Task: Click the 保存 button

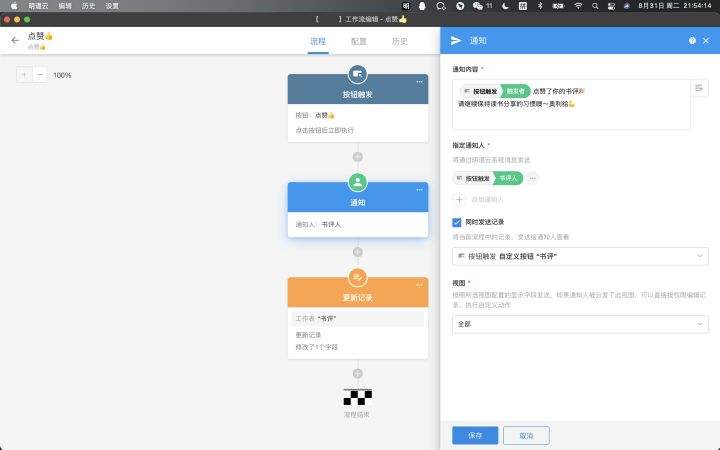Action: point(475,435)
